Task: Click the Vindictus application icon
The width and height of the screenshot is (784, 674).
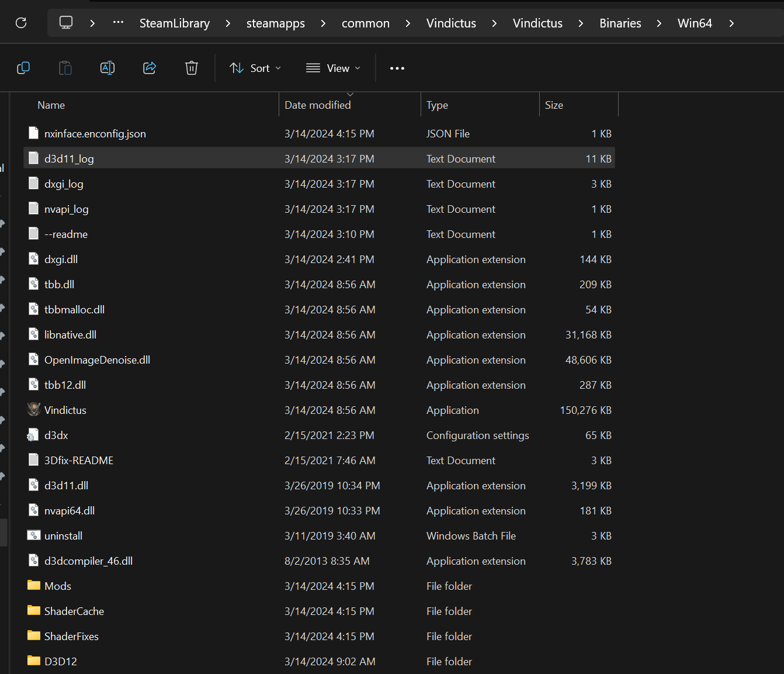Action: [34, 409]
